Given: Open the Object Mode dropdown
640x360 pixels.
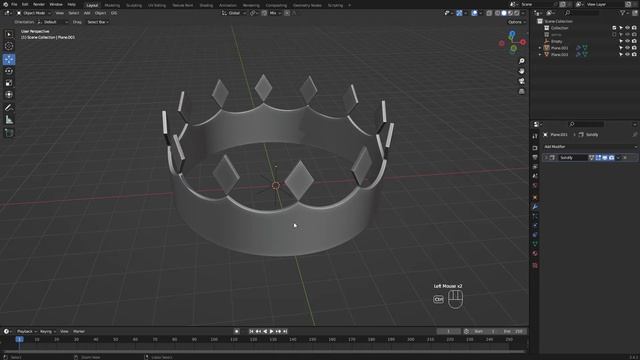Looking at the screenshot, I should [x=33, y=13].
